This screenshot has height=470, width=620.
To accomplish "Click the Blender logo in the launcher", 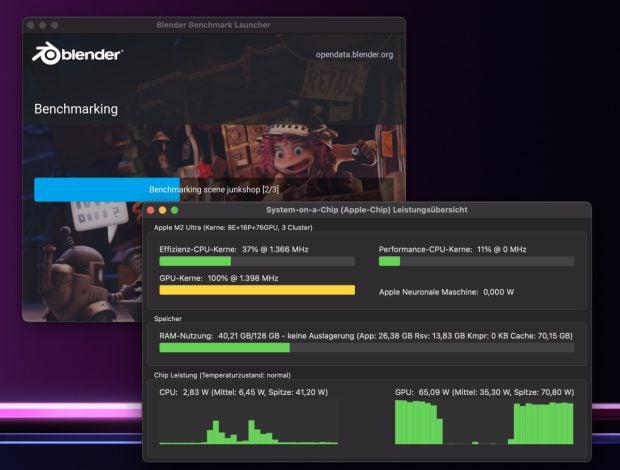I will 78,54.
